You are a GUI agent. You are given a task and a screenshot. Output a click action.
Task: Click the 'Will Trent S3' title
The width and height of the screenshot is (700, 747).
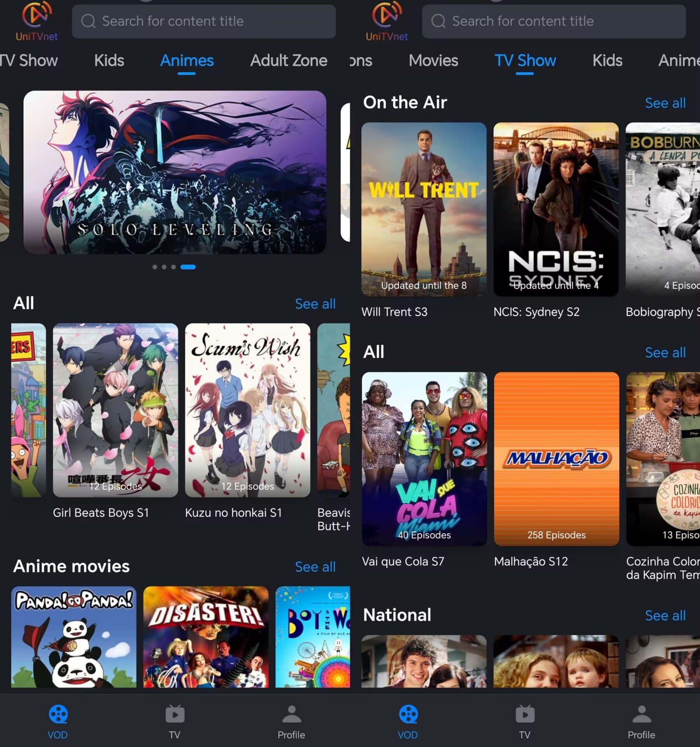[394, 312]
